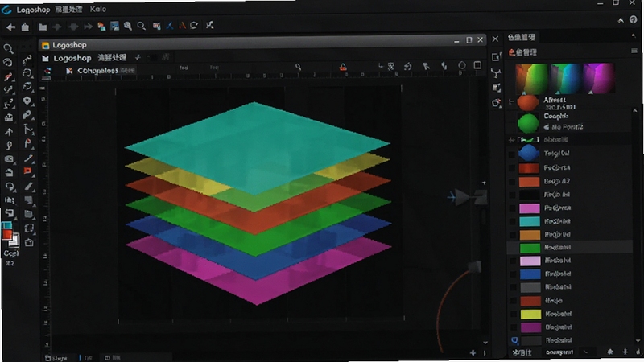Viewport: 644px width, 362px height.
Task: Tick the checkbox beside the teal swatch
Action: (x=512, y=221)
